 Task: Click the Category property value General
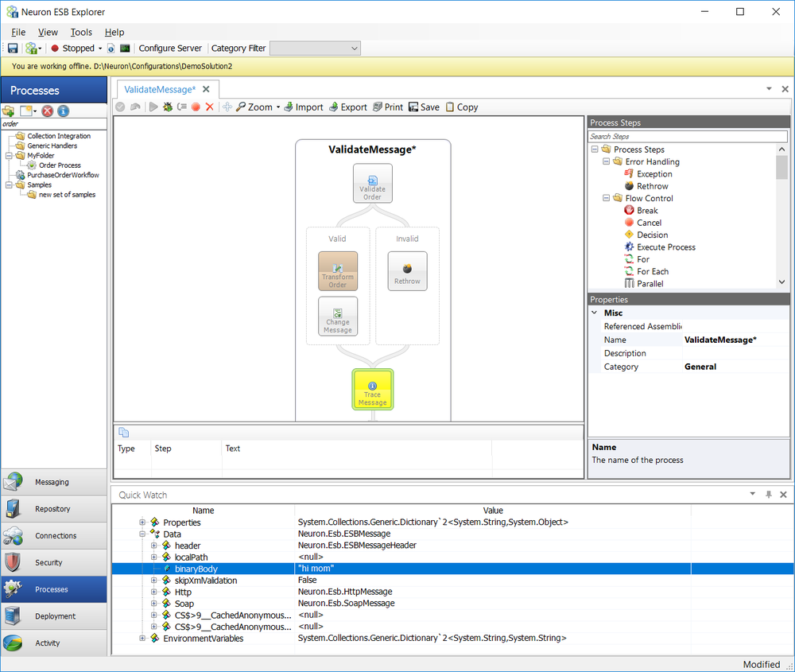pos(735,367)
